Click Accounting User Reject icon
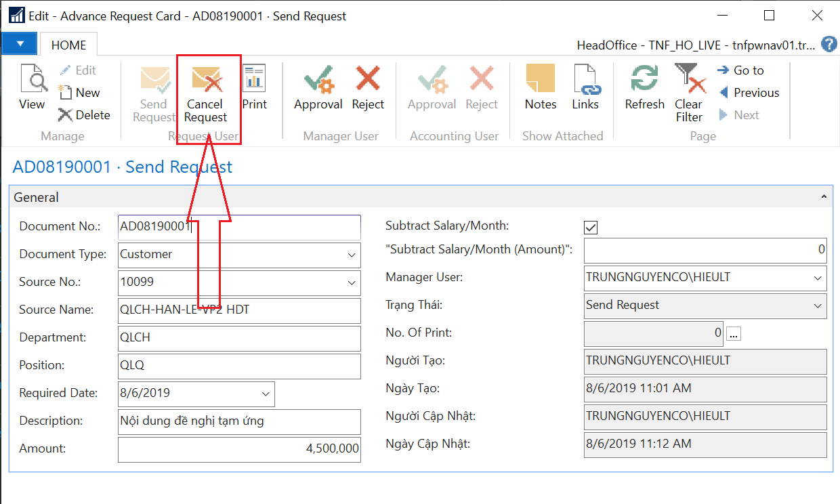Viewport: 840px width, 504px height. (x=482, y=79)
